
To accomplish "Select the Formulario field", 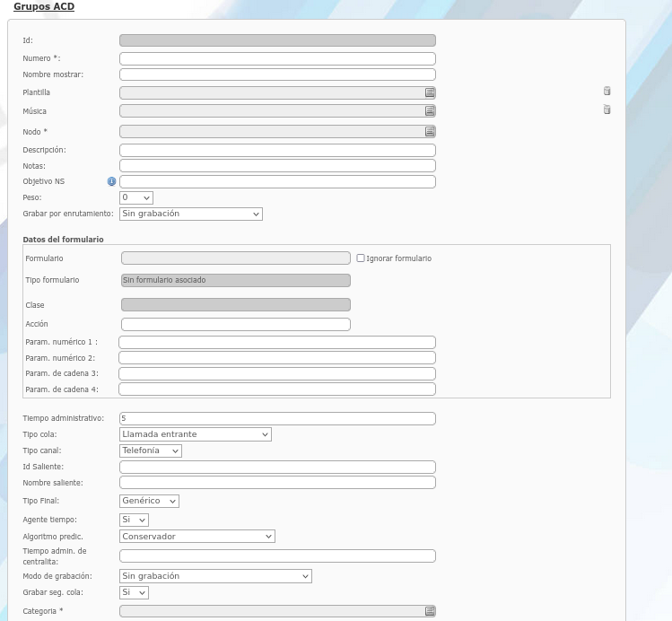I will [236, 258].
